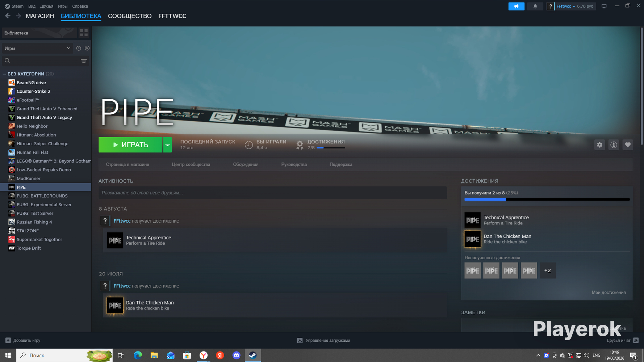Show PIPE game info panel
The image size is (644, 362).
614,145
